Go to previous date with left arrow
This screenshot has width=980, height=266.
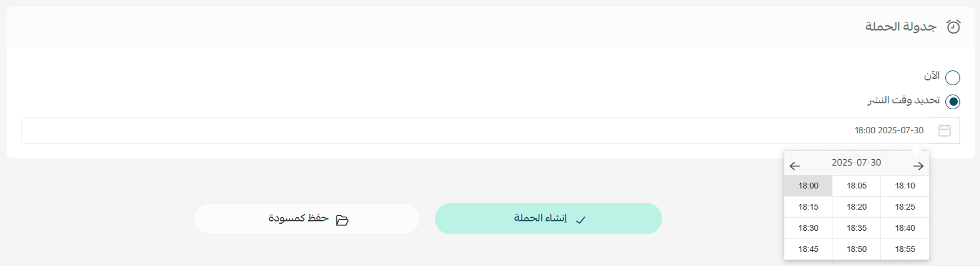(x=795, y=166)
